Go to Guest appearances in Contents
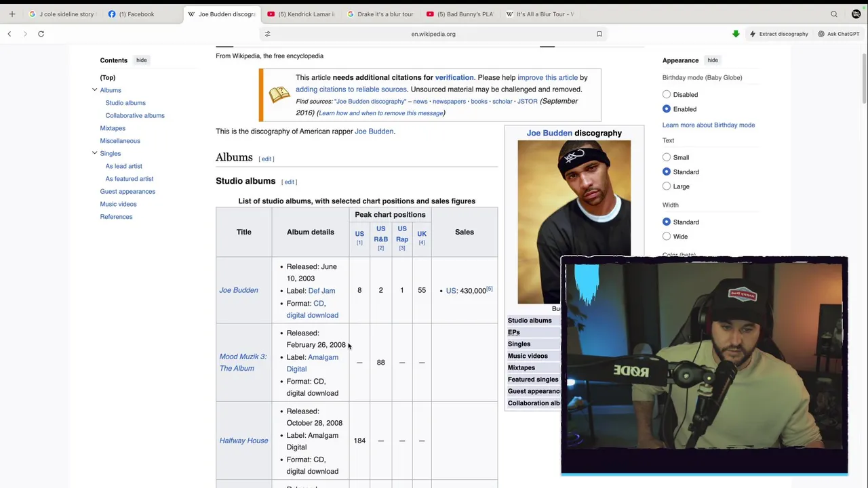 (x=127, y=192)
